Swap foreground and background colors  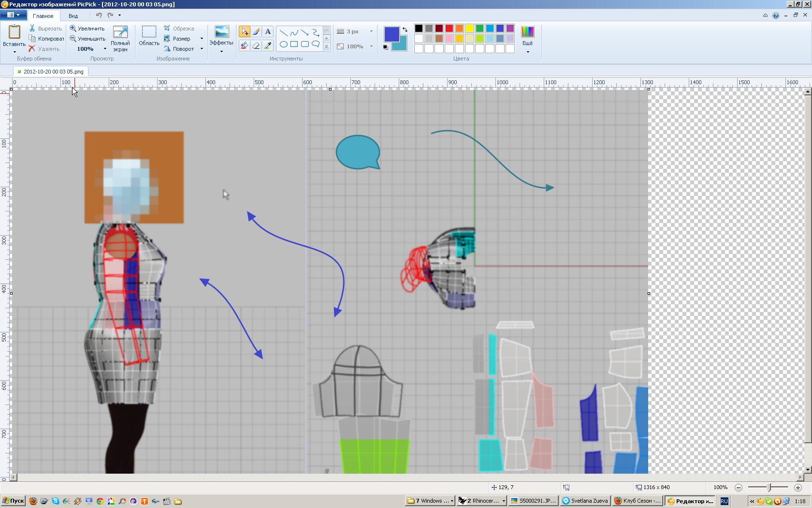[405, 30]
